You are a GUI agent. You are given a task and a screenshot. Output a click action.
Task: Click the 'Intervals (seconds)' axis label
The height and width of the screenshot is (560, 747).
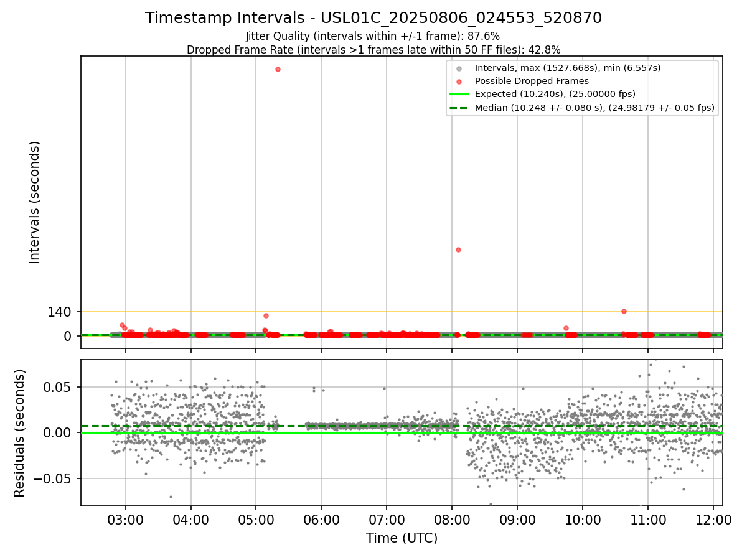tap(35, 202)
